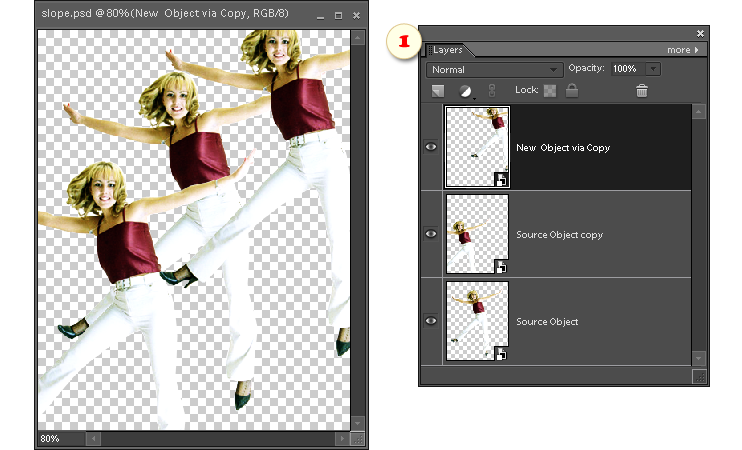Click the Layers panel tab grip handle
The image size is (742, 450).
430,50
